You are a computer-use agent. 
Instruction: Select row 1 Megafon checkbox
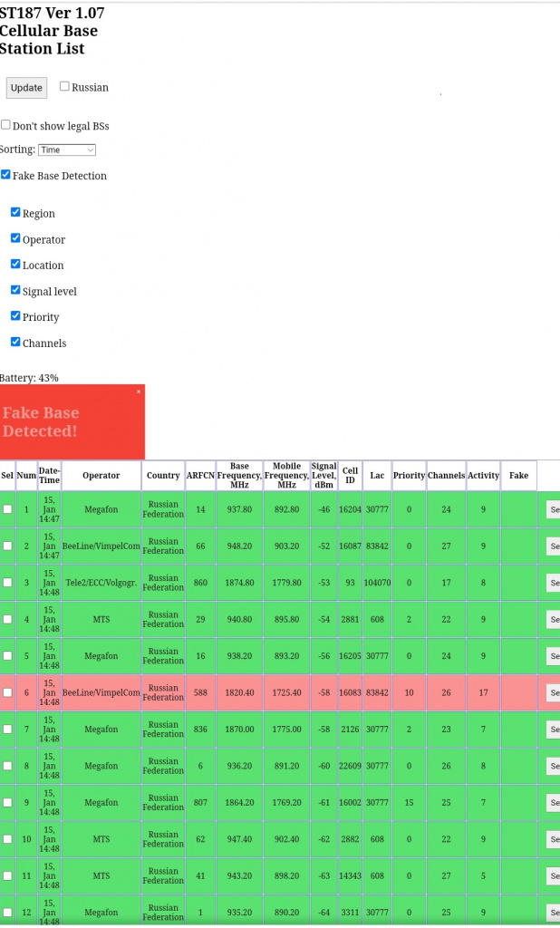(x=7, y=509)
